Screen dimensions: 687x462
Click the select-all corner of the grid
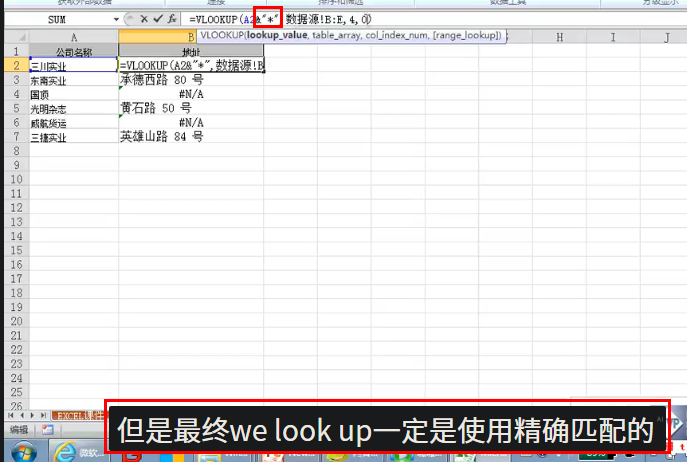coord(14,38)
